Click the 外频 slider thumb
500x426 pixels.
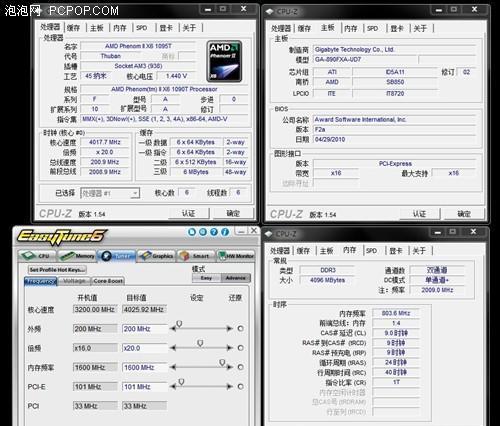point(179,324)
